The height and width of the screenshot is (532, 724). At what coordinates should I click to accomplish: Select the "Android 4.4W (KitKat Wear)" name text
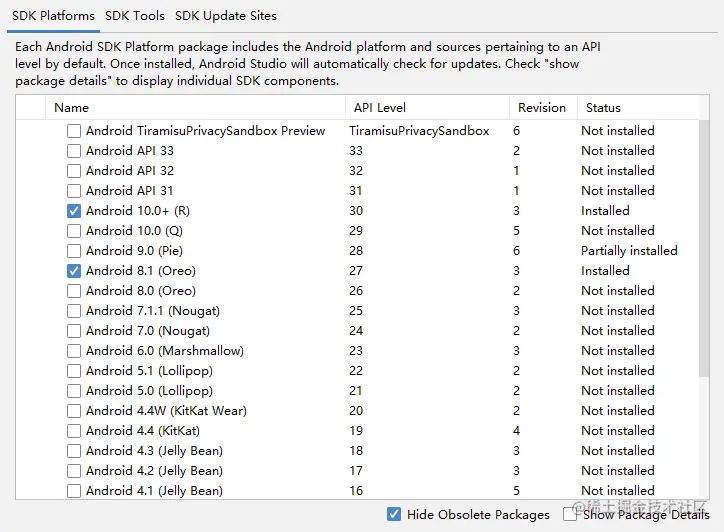click(166, 411)
